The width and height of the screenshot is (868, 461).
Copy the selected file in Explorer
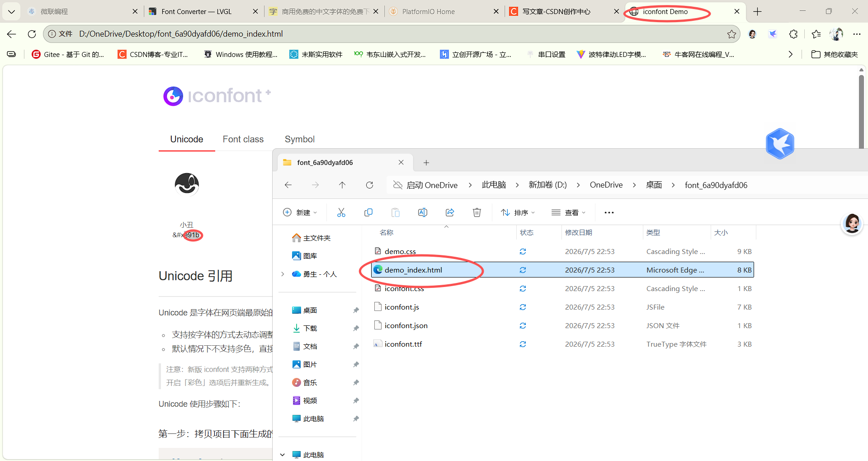[x=368, y=212]
